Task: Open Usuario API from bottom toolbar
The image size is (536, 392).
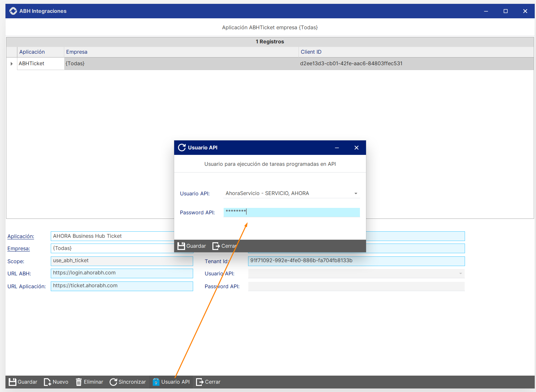Action: pos(171,382)
